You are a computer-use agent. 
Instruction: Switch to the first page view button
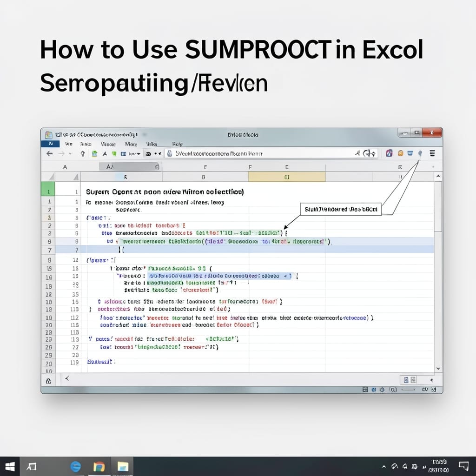tap(406, 380)
